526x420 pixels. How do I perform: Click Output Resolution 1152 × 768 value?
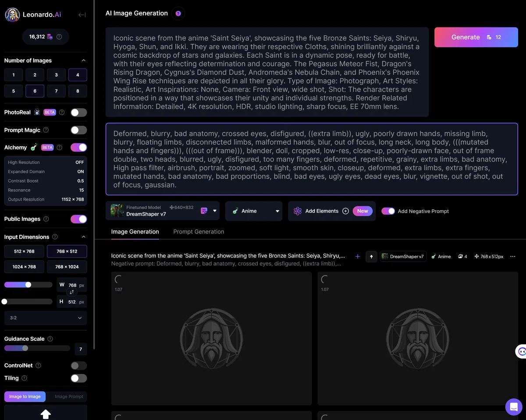pyautogui.click(x=73, y=199)
